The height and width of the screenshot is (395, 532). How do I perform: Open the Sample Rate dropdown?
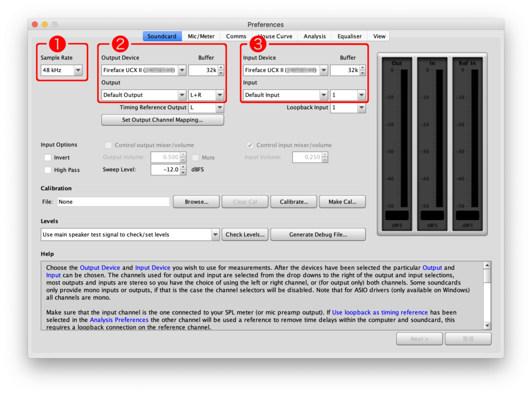pos(62,70)
